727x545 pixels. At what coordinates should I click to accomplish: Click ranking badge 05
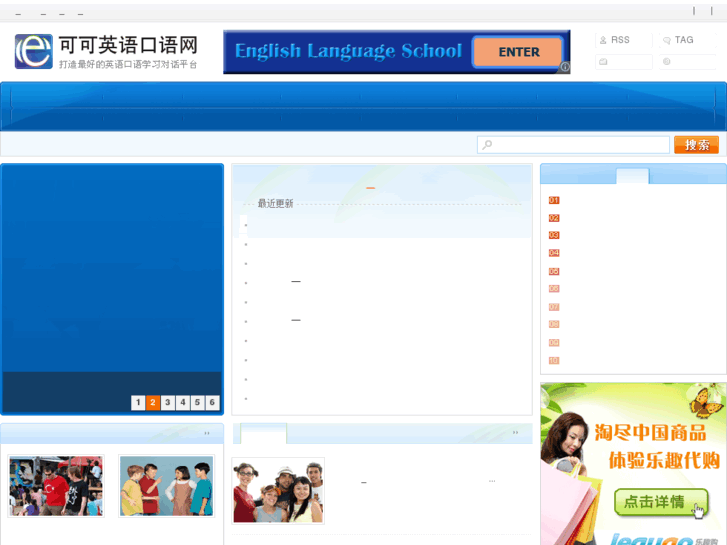pyautogui.click(x=554, y=271)
